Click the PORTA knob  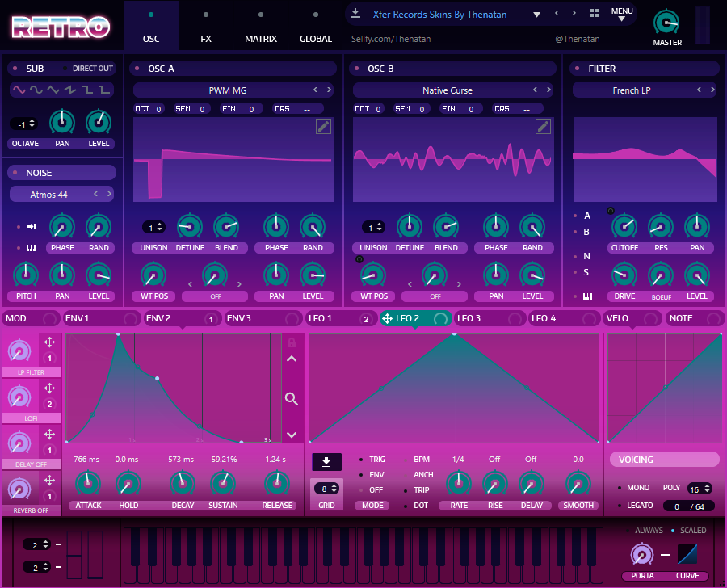(641, 555)
